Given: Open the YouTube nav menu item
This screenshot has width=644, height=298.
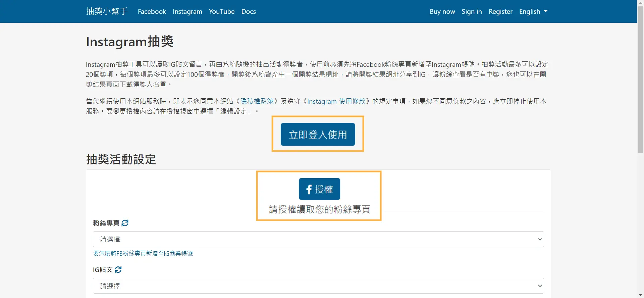Looking at the screenshot, I should (222, 11).
